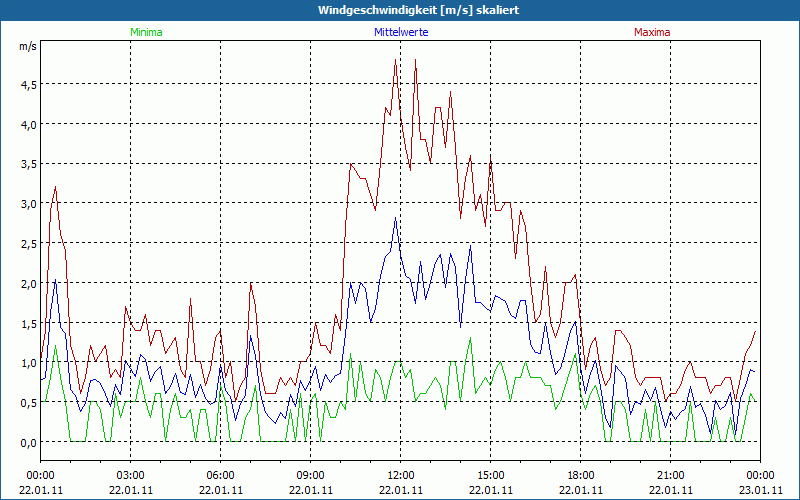Click the 23.01.11 date label
Viewport: 800px width, 500px height.
(x=761, y=490)
